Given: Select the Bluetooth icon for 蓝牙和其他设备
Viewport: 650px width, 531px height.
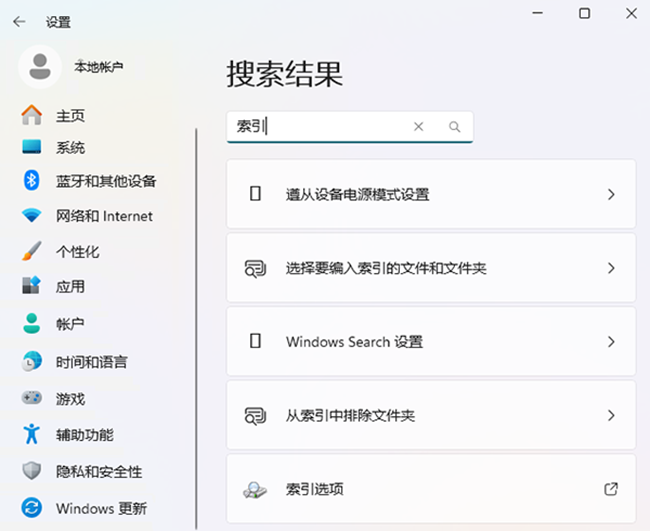Looking at the screenshot, I should [x=32, y=180].
